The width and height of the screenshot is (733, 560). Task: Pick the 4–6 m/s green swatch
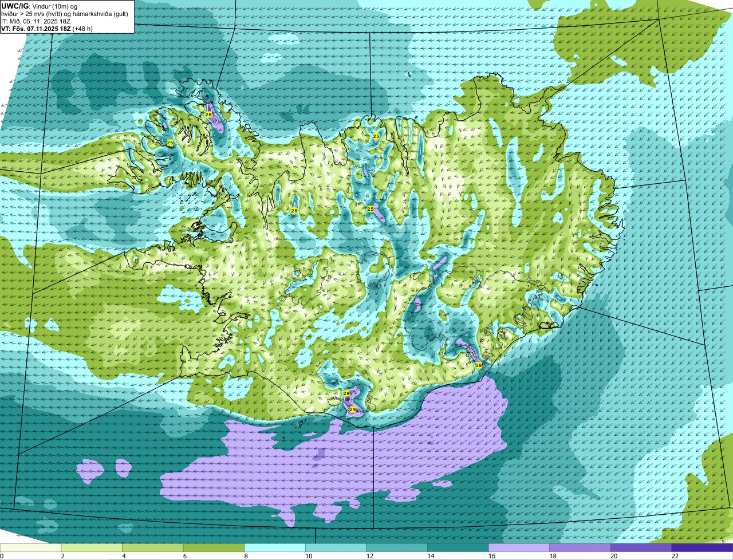pos(152,547)
